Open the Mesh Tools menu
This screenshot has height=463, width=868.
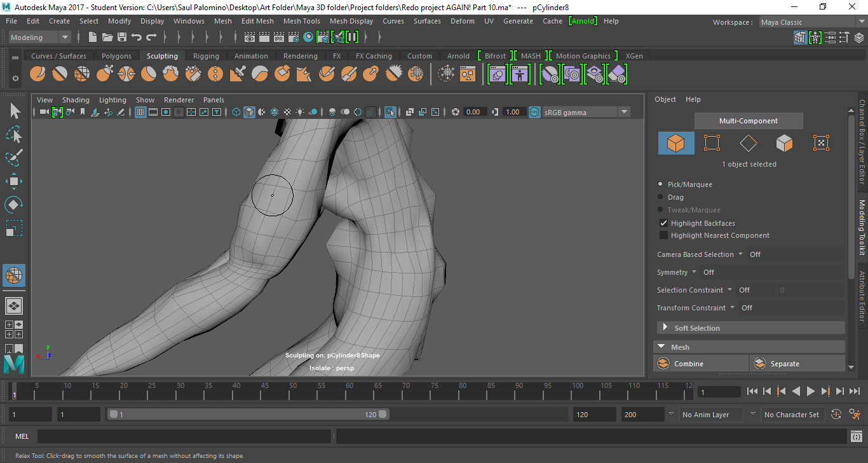pyautogui.click(x=301, y=21)
